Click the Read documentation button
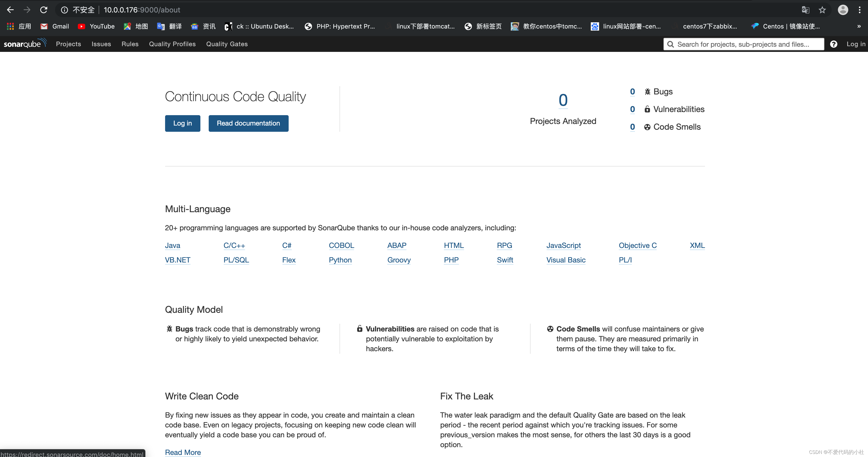Viewport: 868px width, 457px height. 248,123
